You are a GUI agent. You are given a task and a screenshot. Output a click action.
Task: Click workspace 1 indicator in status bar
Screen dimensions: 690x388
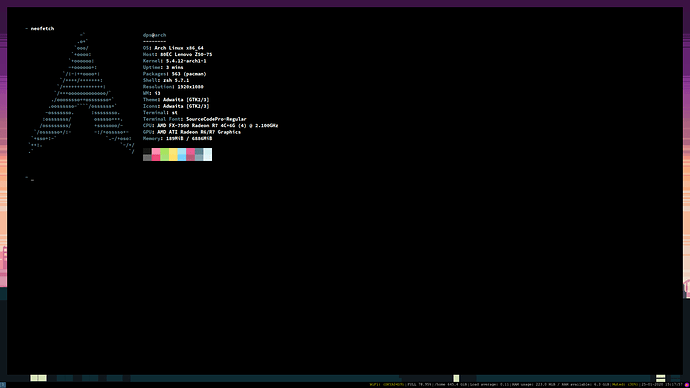pyautogui.click(x=3, y=385)
